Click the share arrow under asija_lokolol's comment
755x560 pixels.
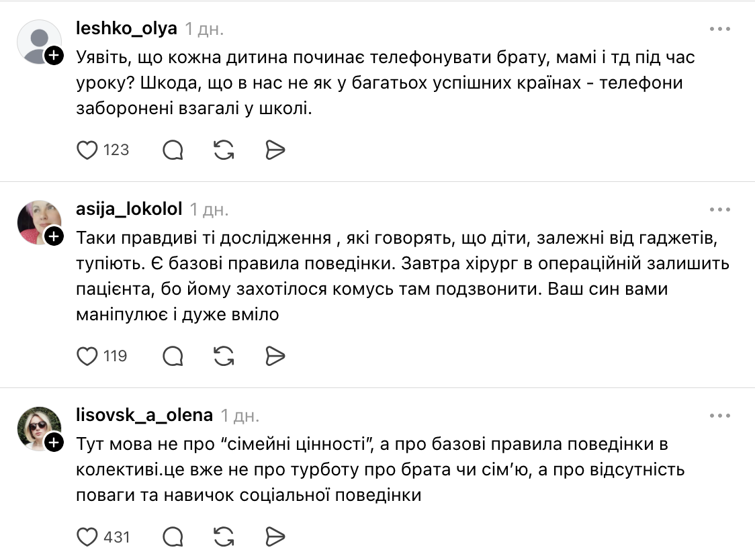[x=274, y=356]
